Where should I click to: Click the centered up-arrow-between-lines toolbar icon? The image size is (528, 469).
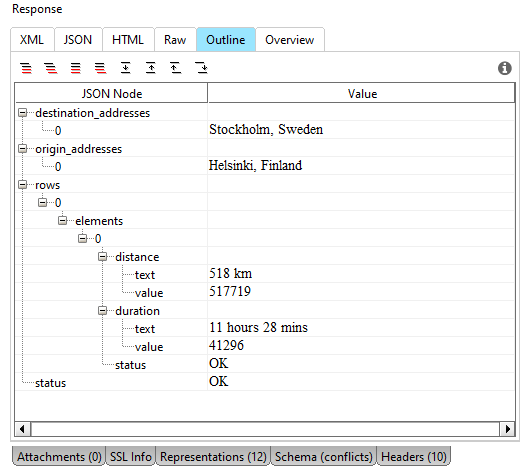[151, 68]
